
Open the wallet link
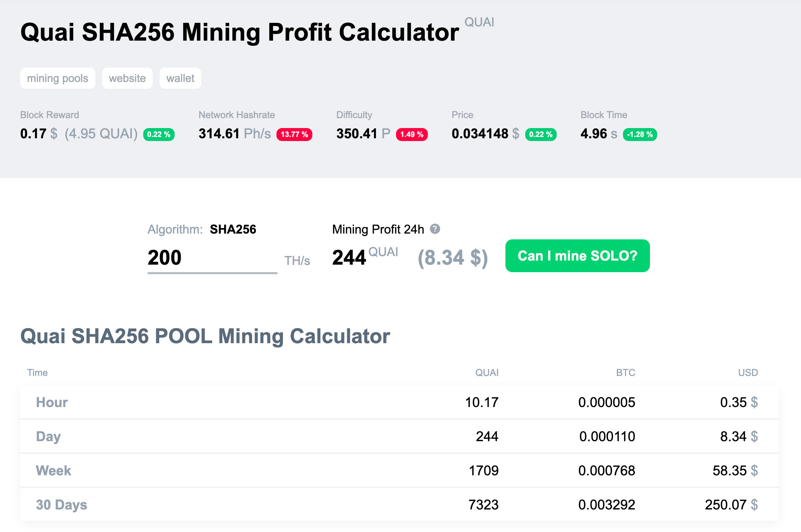(x=180, y=78)
